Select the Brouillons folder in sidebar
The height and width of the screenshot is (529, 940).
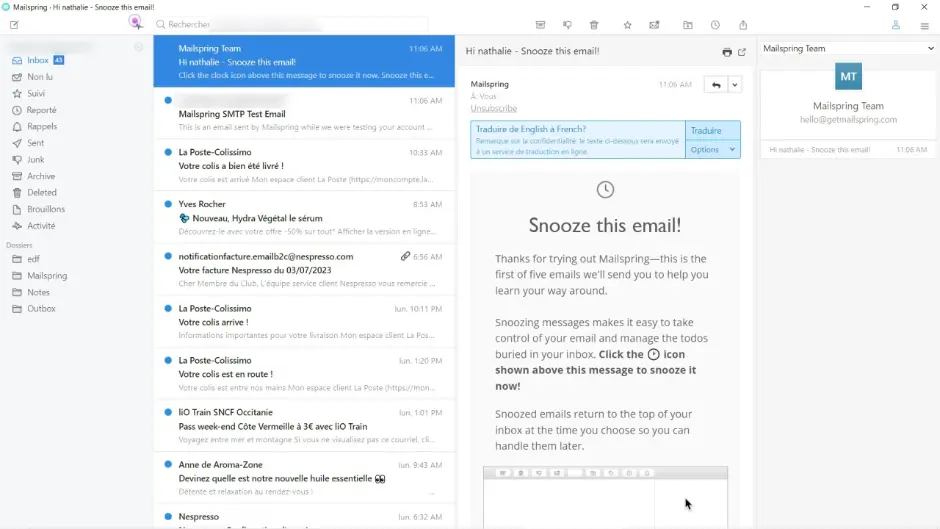(x=46, y=209)
